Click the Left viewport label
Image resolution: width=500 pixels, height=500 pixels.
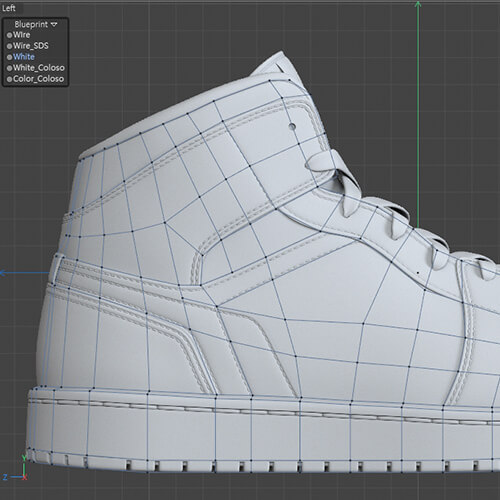(x=9, y=8)
